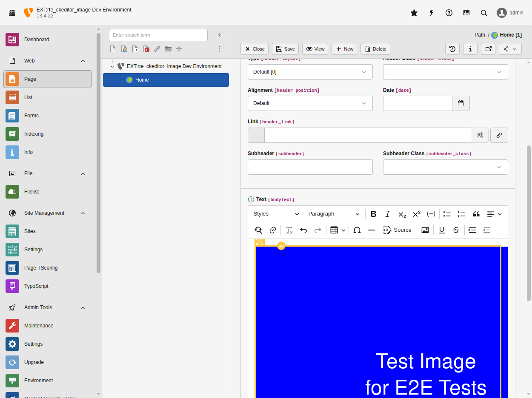
Task: Open the Styles dropdown in the editor
Action: (x=275, y=214)
